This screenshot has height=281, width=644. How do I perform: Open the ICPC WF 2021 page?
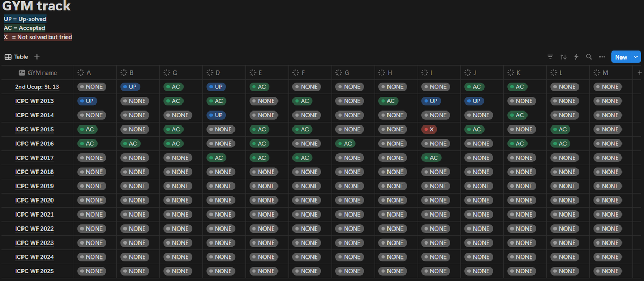[34, 215]
